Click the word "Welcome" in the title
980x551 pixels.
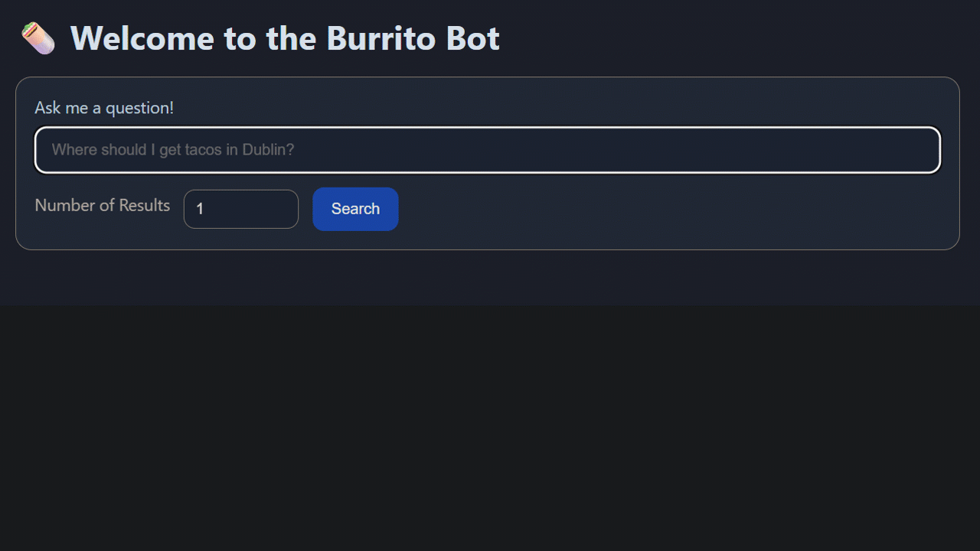pos(142,38)
